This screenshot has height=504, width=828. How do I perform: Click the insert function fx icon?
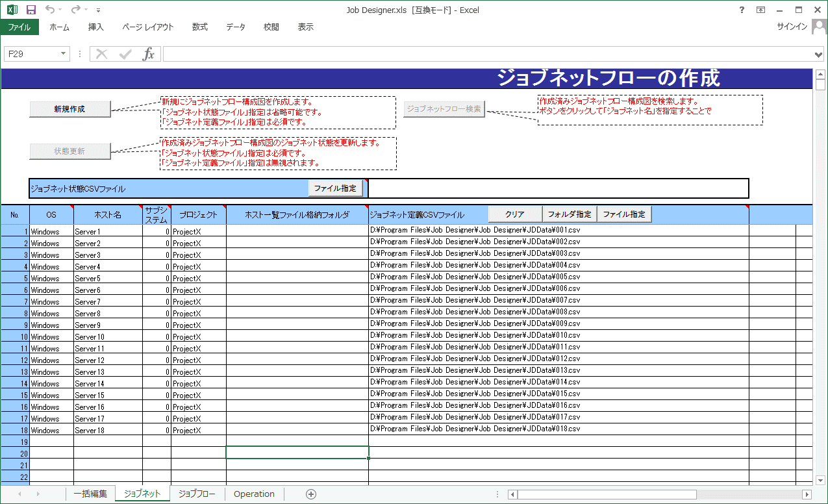pyautogui.click(x=149, y=54)
